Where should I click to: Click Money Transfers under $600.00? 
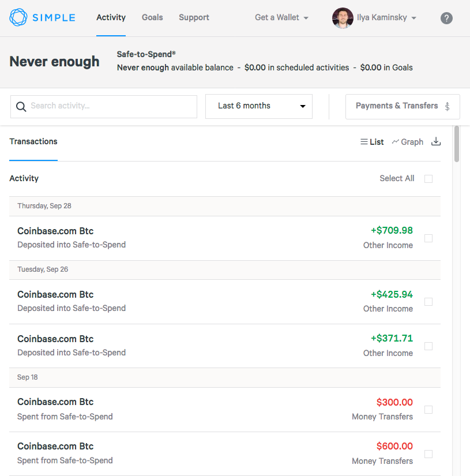tap(382, 461)
